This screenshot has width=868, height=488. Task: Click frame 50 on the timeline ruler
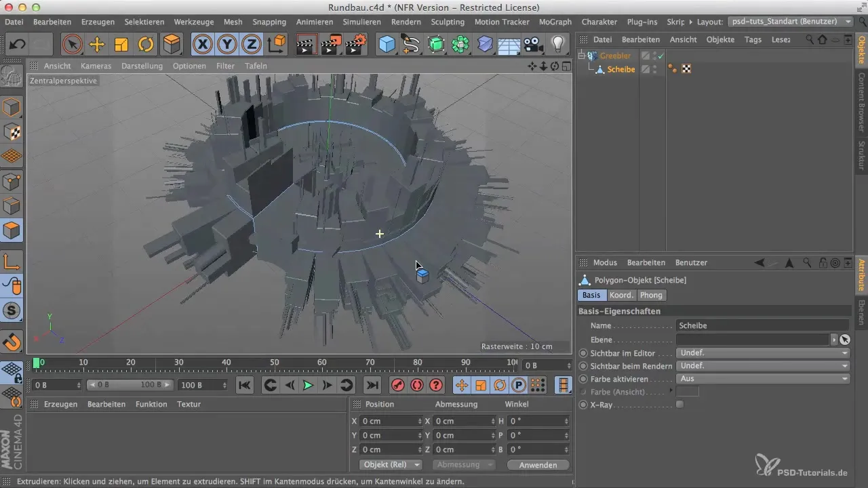pyautogui.click(x=275, y=363)
